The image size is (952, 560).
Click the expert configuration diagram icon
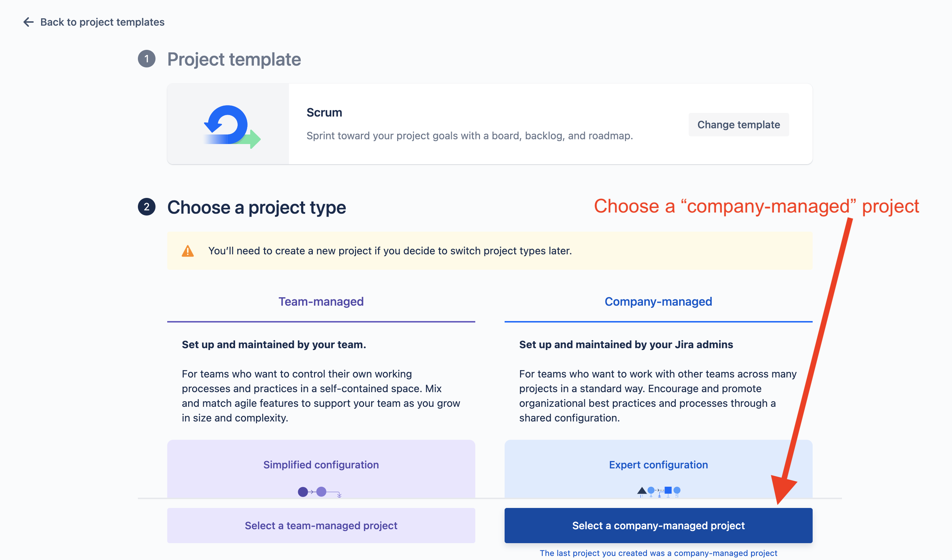(659, 492)
